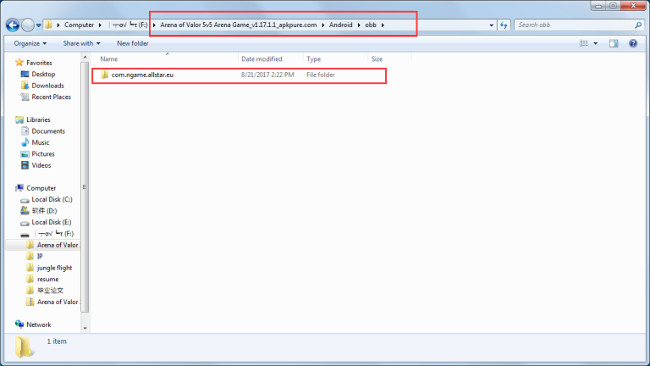
Task: Click the Help question mark icon
Action: click(633, 44)
